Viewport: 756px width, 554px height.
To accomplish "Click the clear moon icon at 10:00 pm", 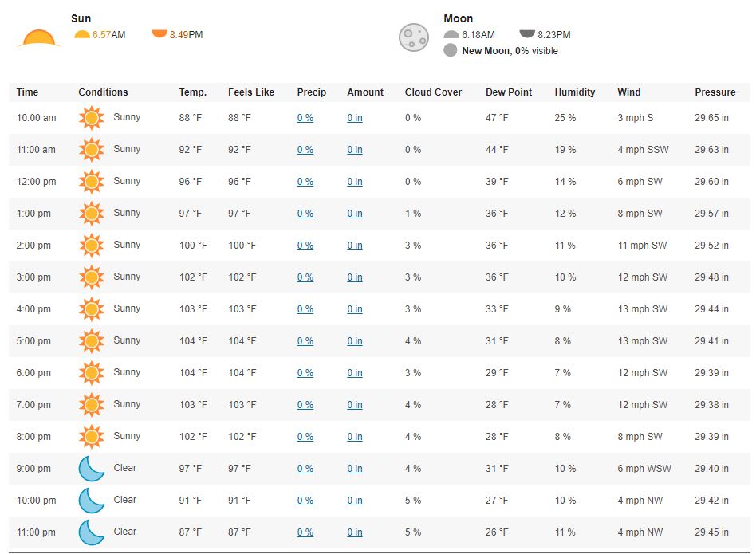I will point(92,501).
